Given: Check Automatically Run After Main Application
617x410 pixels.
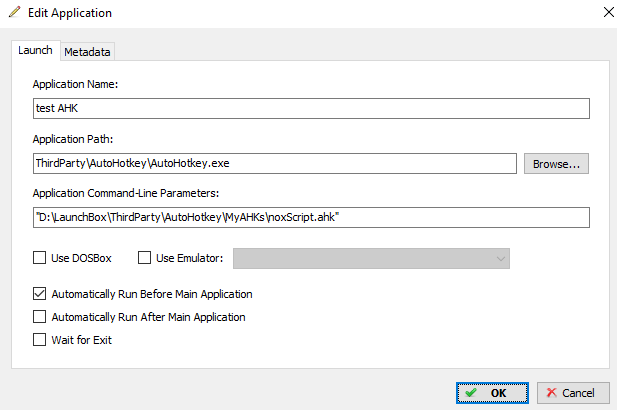Looking at the screenshot, I should (39, 317).
